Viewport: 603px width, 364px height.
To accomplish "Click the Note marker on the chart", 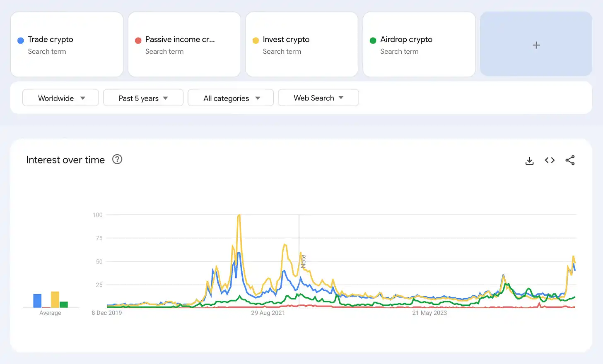I will pyautogui.click(x=303, y=261).
